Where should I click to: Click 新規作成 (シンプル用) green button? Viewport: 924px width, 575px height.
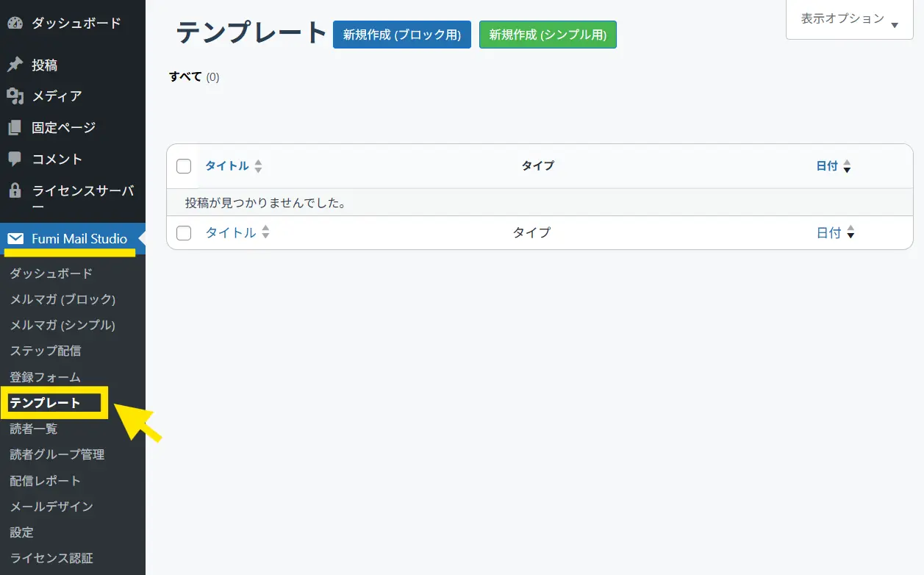click(x=547, y=35)
